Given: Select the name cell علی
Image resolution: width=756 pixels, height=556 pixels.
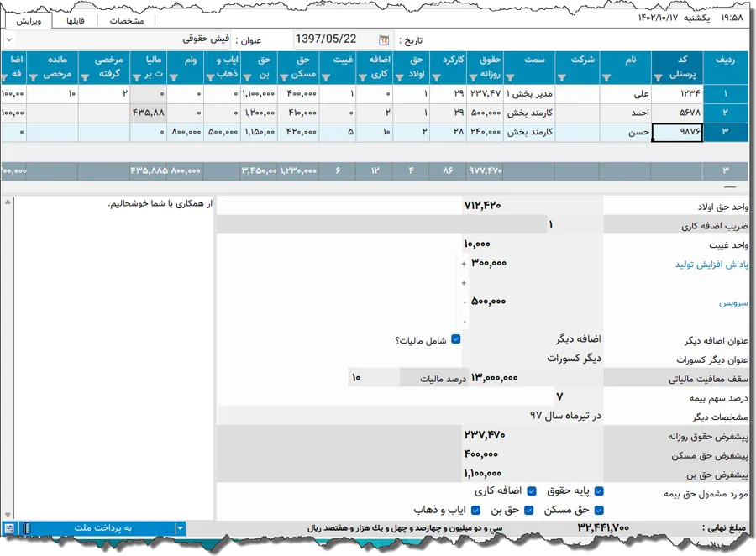Looking at the screenshot, I should 625,93.
